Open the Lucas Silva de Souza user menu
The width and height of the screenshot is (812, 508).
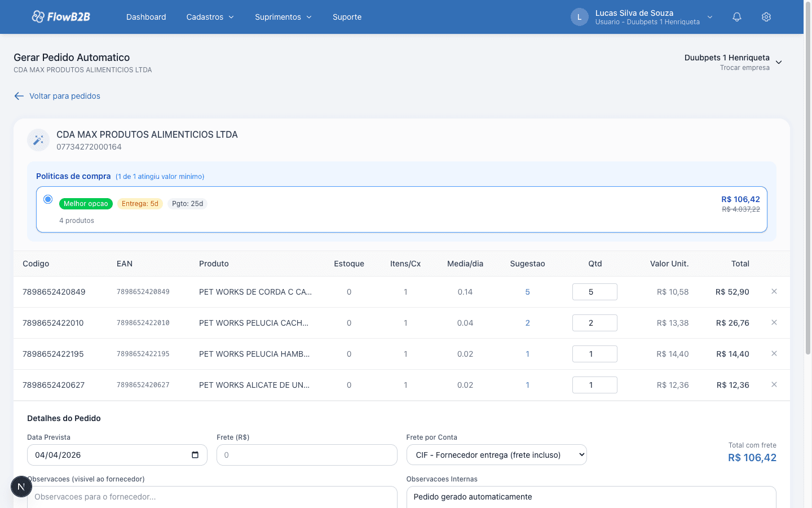(x=642, y=17)
